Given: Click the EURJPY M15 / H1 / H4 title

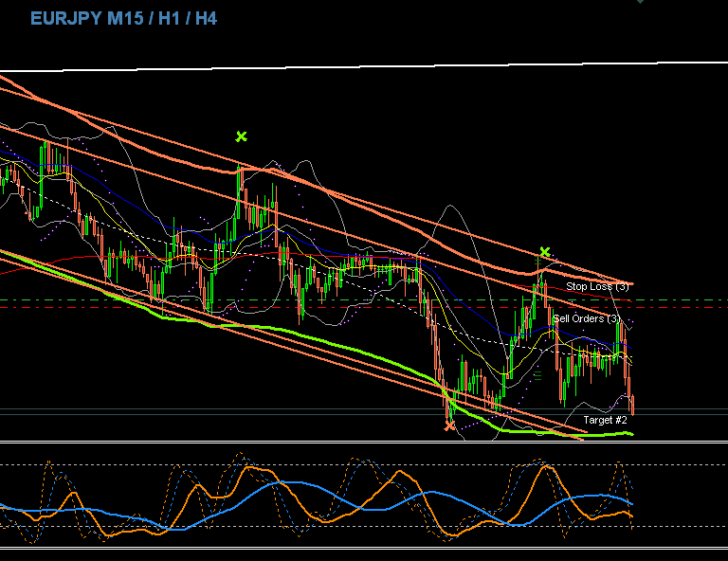Looking at the screenshot, I should pos(123,18).
